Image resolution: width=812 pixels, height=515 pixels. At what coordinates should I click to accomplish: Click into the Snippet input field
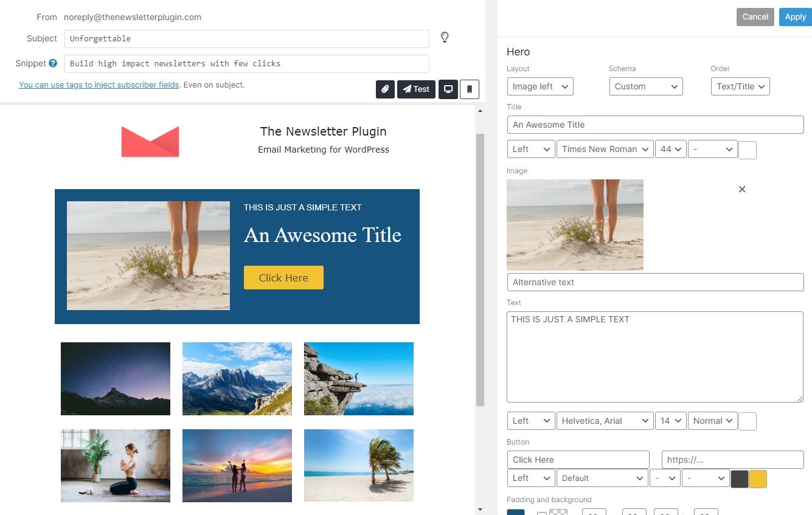coord(247,64)
